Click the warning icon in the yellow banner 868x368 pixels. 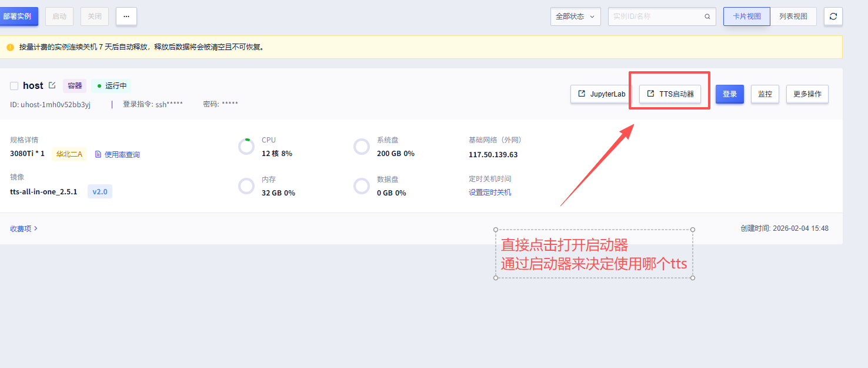click(x=10, y=46)
